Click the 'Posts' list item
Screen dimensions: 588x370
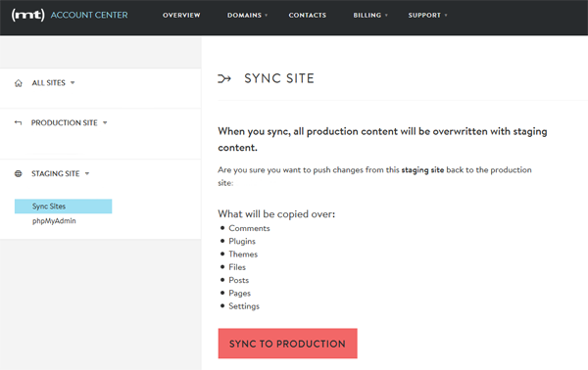point(239,281)
